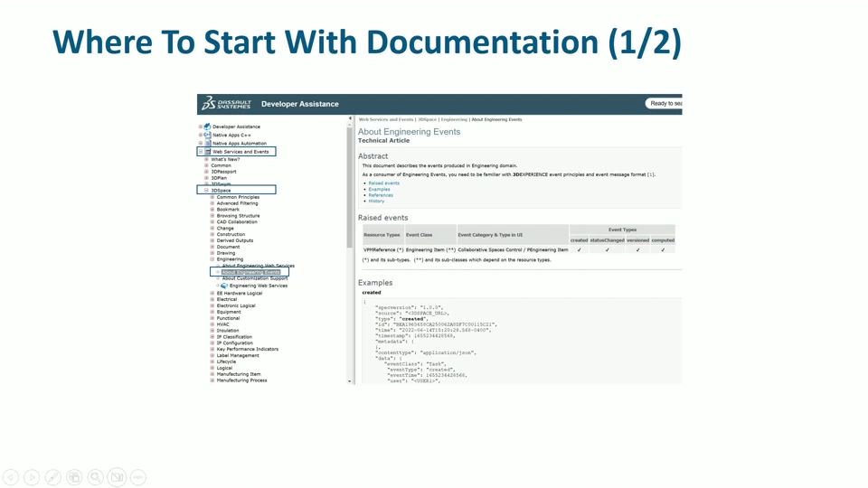Open Common Principles in the tree
This screenshot has height=488, width=868.
tap(238, 197)
